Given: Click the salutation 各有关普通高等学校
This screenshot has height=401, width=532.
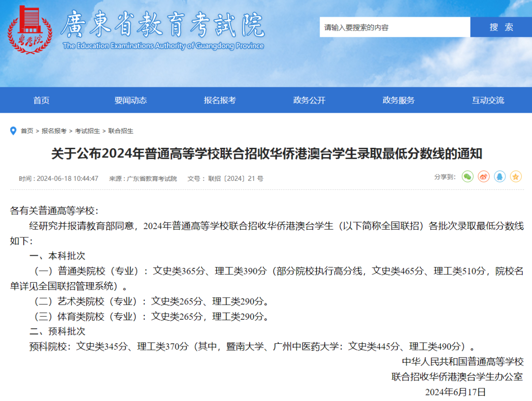Looking at the screenshot, I should click(54, 211).
